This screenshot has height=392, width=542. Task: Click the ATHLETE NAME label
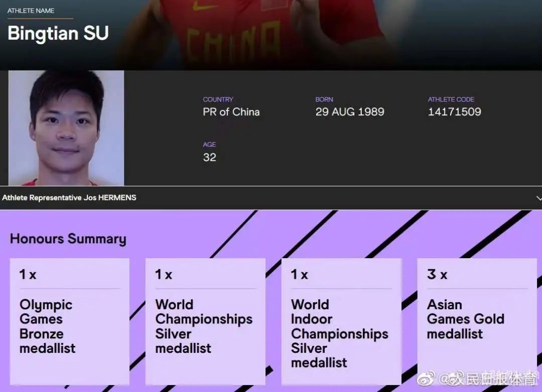[31, 11]
